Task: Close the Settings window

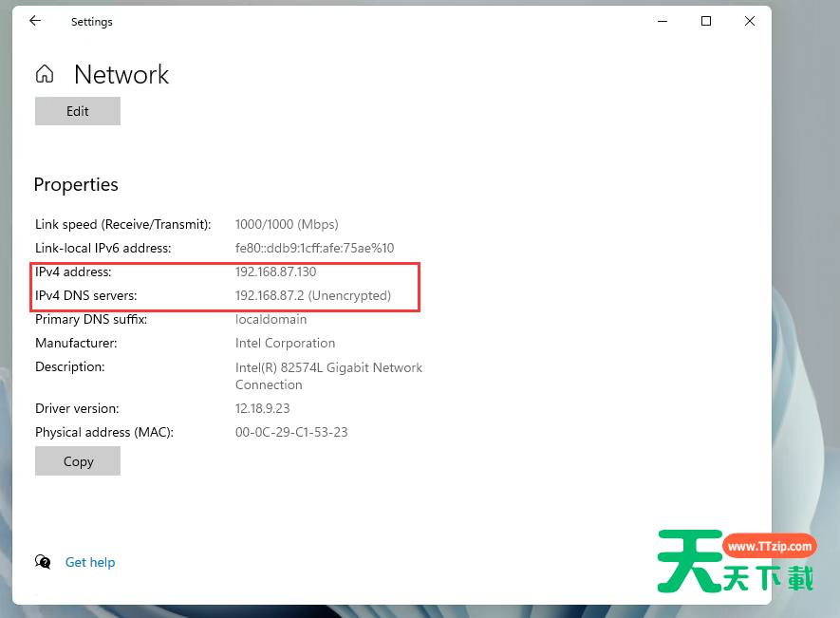Action: pos(750,21)
